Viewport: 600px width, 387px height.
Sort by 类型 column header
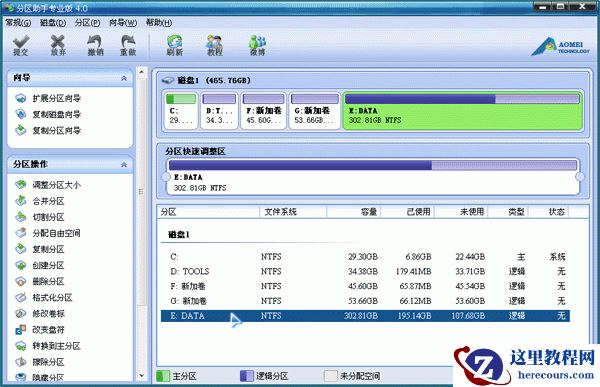(x=508, y=212)
